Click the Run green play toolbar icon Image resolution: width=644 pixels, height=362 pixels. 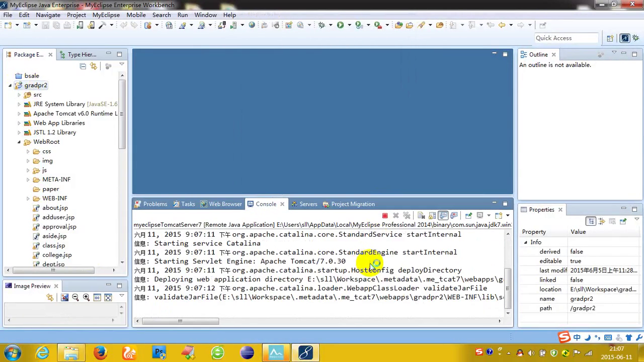(x=340, y=25)
